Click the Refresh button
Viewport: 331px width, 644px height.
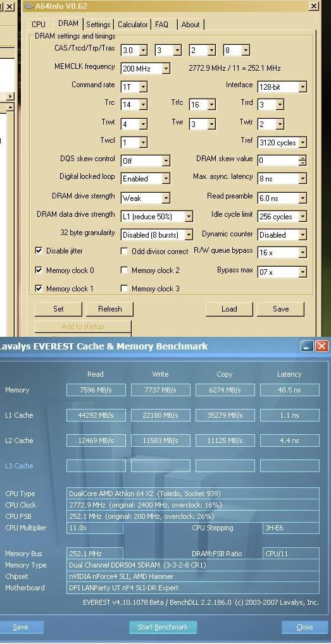109,309
